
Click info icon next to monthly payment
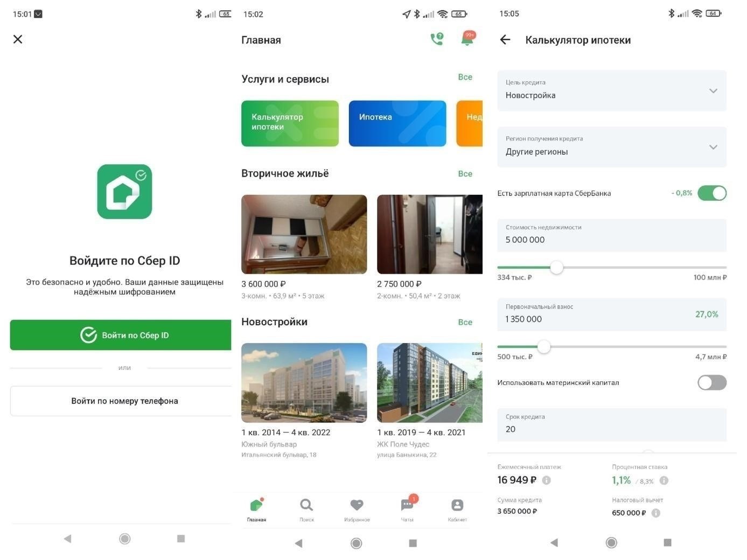coord(547,480)
